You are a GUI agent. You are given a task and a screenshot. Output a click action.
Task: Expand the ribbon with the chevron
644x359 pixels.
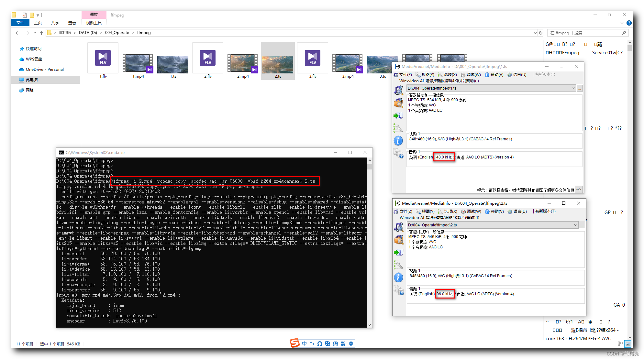coord(622,23)
